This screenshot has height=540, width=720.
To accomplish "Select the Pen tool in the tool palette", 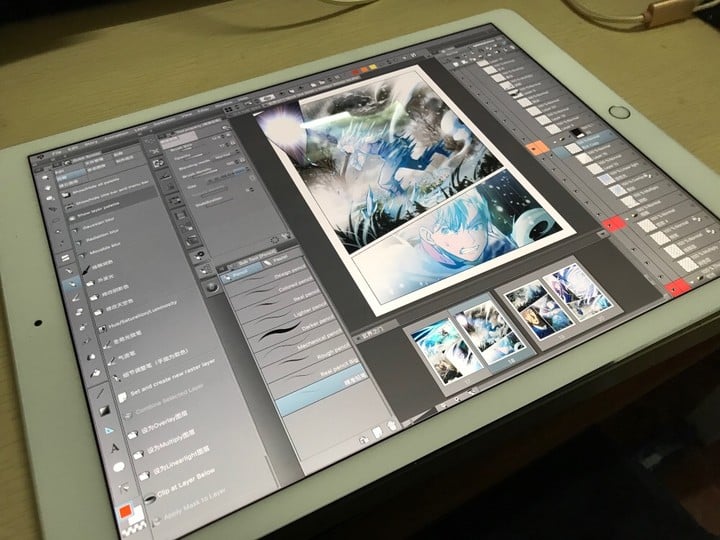I will point(68,270).
